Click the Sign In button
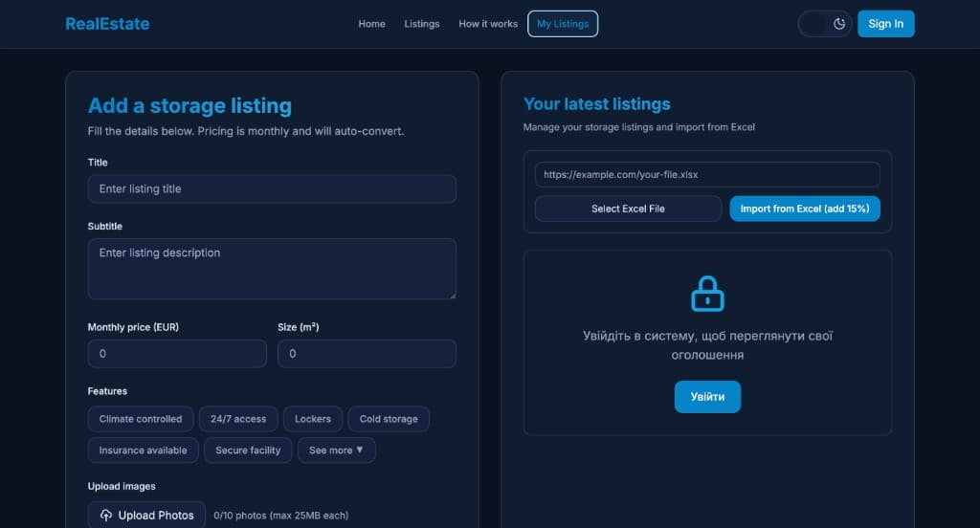 [x=885, y=24]
